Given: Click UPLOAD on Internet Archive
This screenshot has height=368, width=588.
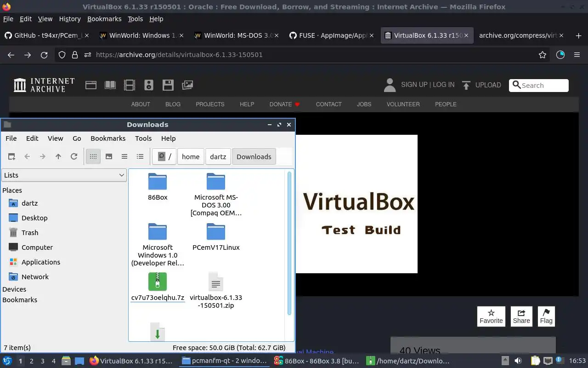Looking at the screenshot, I should (x=481, y=85).
